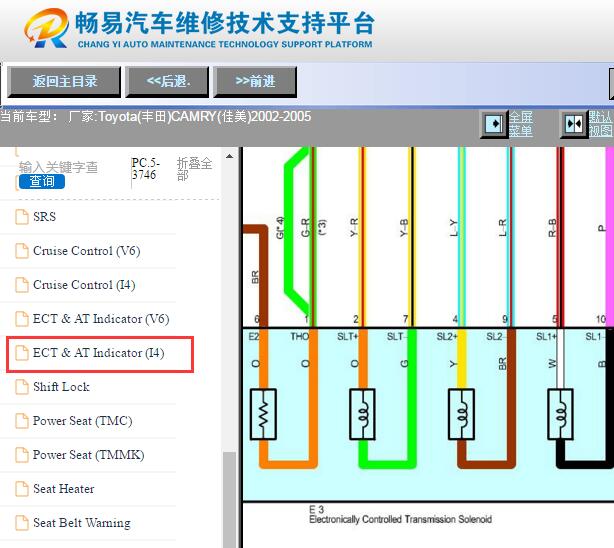Click Electronically Controlled Transmission Solenoid caption
Image resolution: width=614 pixels, height=548 pixels.
pos(400,519)
